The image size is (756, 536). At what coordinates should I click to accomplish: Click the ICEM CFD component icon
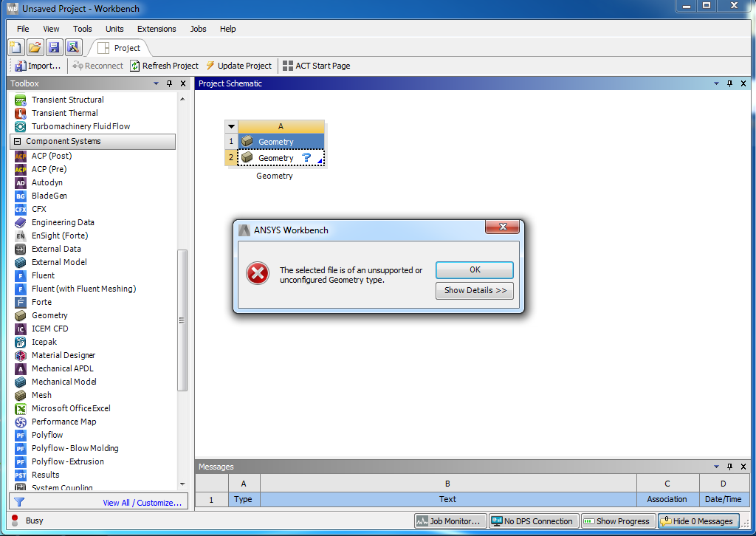[x=20, y=329]
